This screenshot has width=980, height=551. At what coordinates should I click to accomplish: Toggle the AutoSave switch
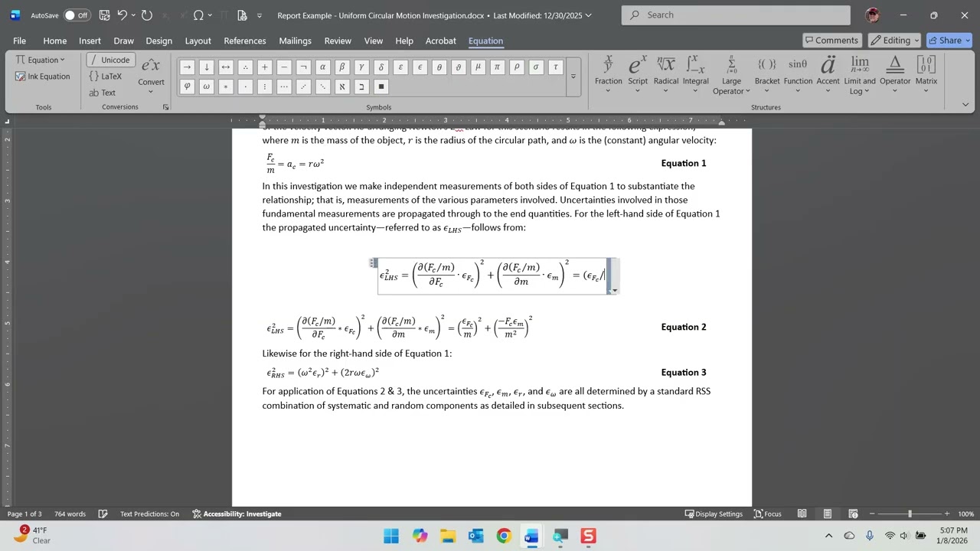coord(77,15)
